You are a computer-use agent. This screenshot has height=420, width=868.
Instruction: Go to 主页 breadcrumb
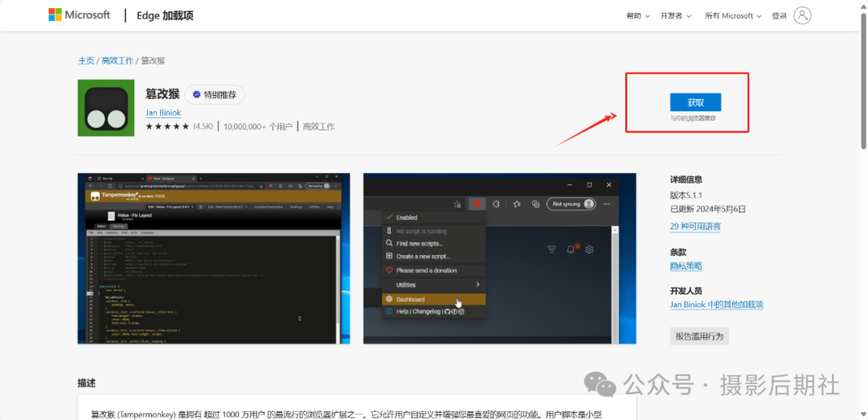[86, 60]
